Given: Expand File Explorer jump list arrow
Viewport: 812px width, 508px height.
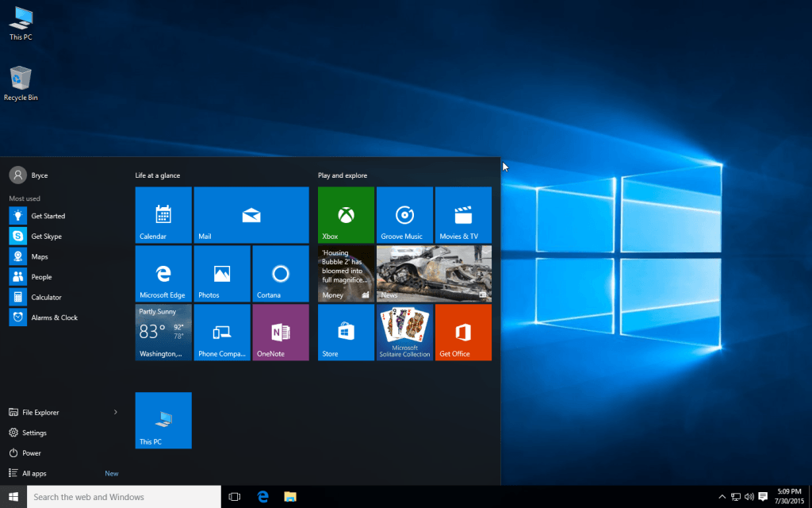Looking at the screenshot, I should 116,412.
